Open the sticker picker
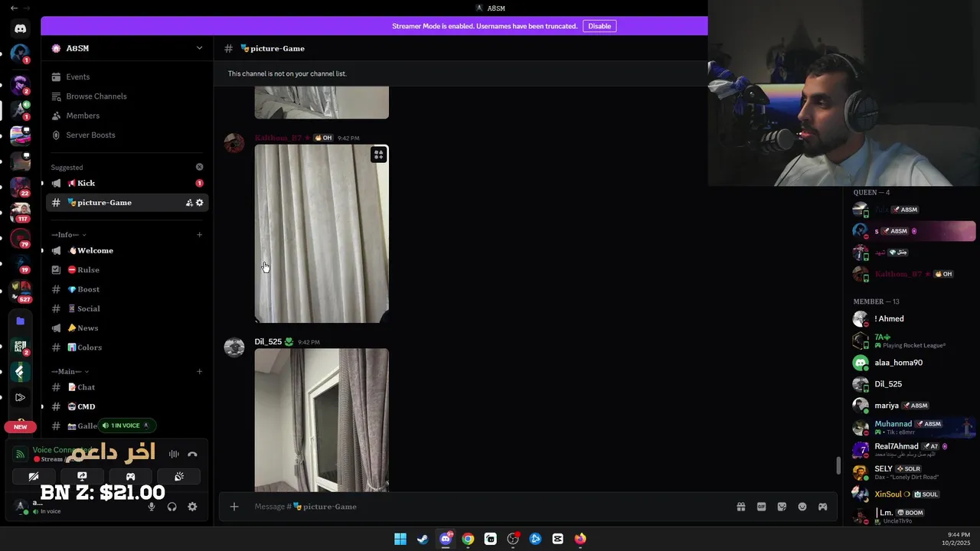This screenshot has width=980, height=551. 782,507
